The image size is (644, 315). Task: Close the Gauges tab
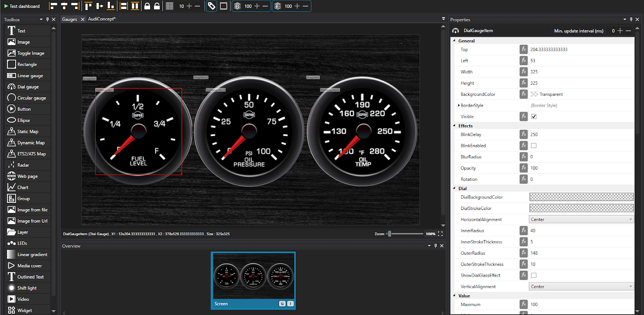pyautogui.click(x=83, y=19)
